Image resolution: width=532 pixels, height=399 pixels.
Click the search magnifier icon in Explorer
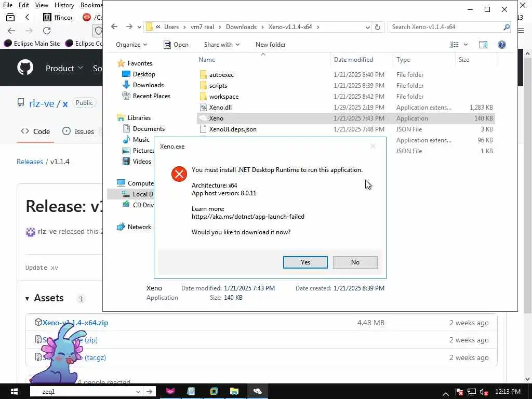tap(507, 27)
